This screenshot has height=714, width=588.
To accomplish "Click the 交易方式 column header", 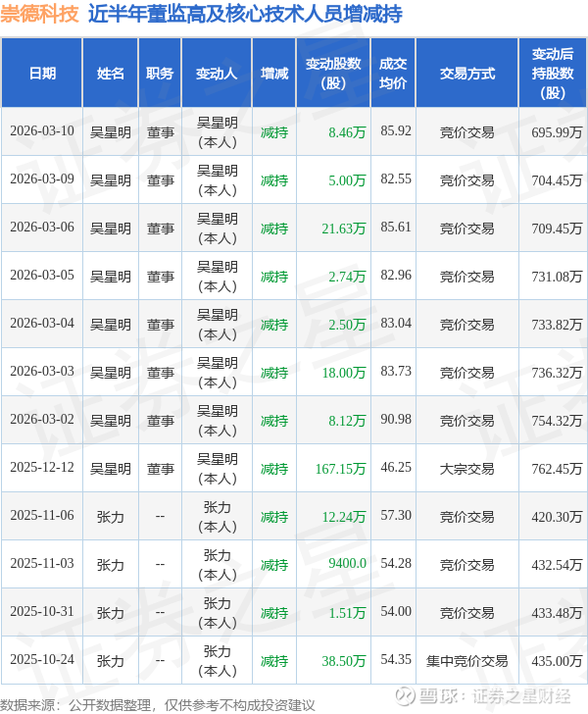I will [467, 74].
